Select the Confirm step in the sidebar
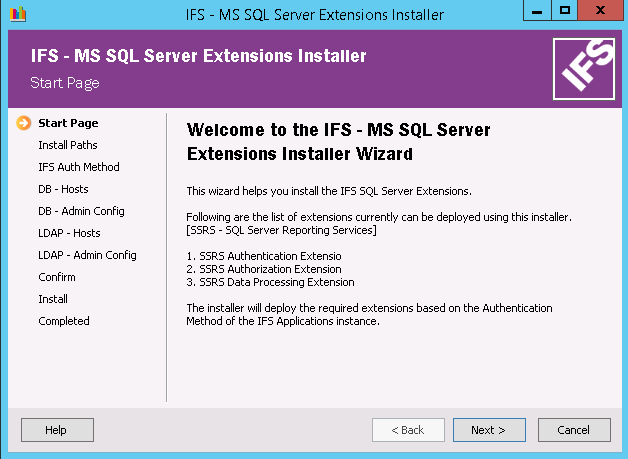 pyautogui.click(x=57, y=277)
